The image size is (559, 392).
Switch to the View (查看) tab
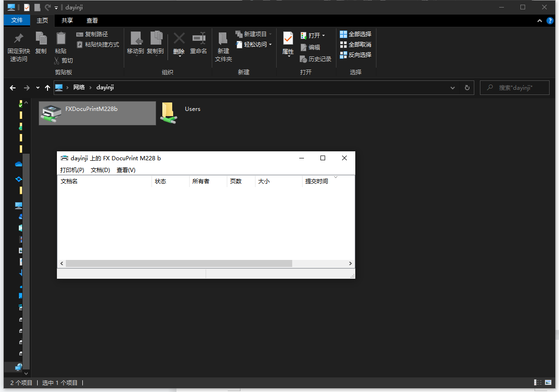(x=92, y=20)
